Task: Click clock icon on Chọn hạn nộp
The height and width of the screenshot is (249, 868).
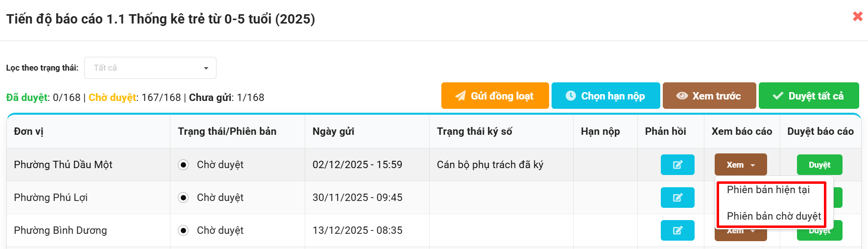Action: coord(571,96)
